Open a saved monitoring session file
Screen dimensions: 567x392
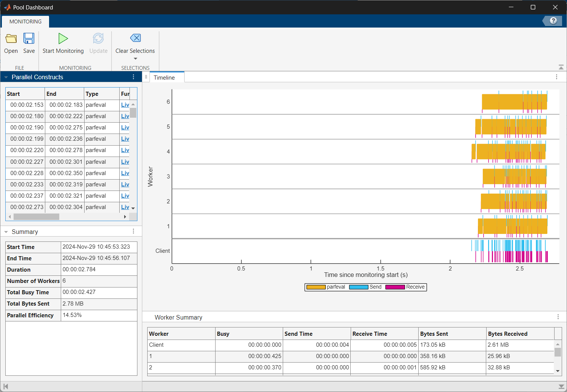pos(11,42)
